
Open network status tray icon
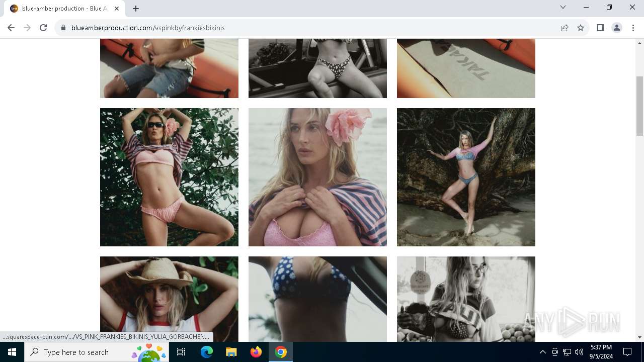click(x=567, y=352)
